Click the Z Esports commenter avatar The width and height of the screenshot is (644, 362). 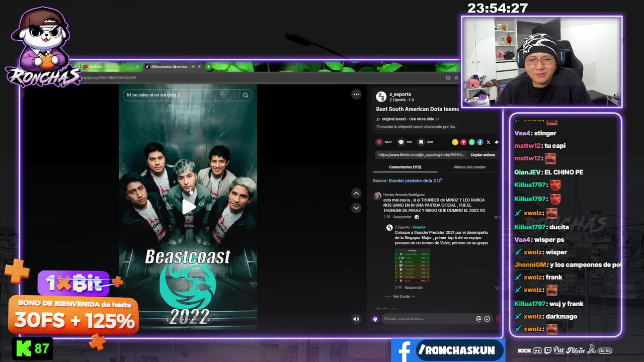pos(389,228)
